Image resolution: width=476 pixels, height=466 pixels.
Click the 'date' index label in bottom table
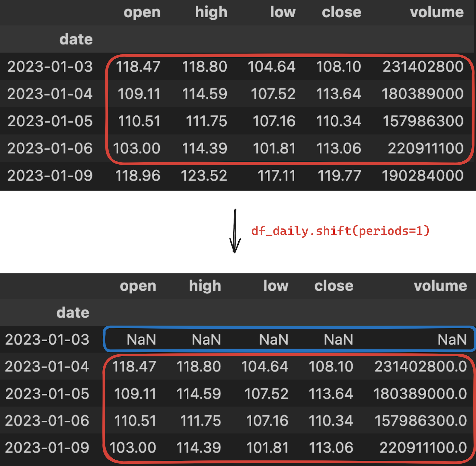point(73,313)
